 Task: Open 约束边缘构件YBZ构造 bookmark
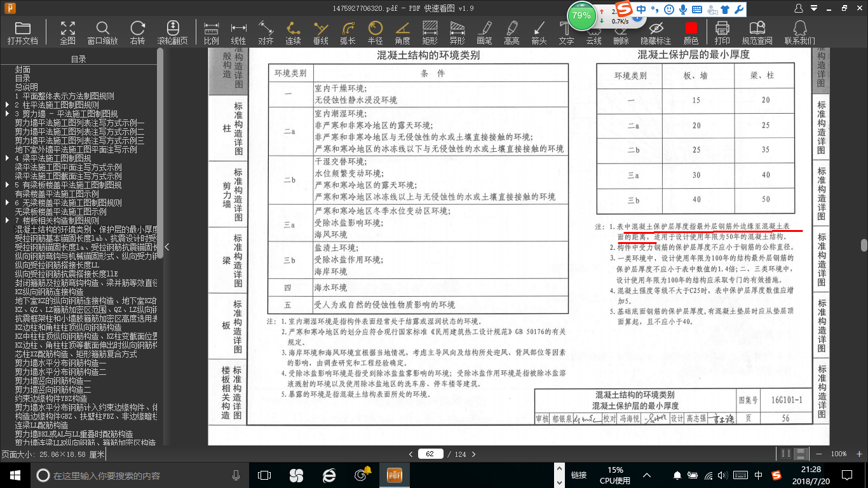click(51, 398)
